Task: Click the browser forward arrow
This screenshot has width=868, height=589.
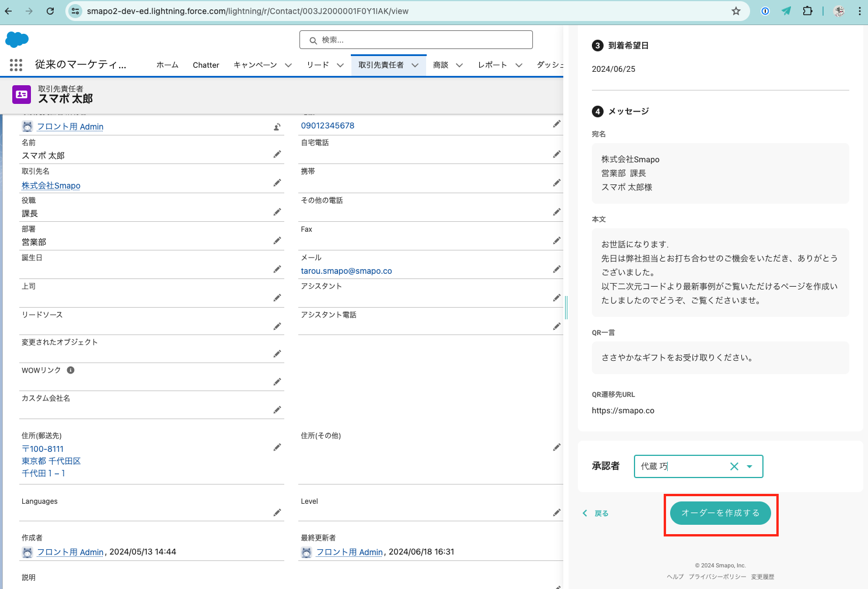Action: pos(29,11)
